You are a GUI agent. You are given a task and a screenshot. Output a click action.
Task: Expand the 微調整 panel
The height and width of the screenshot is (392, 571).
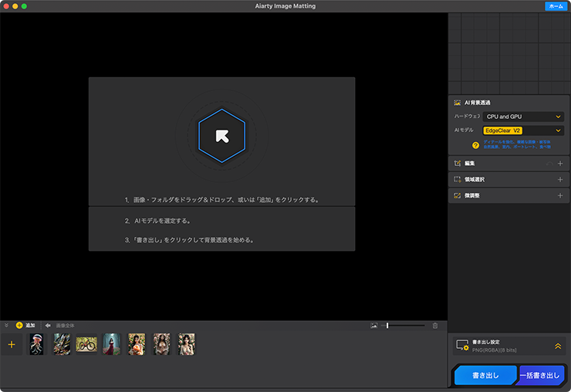tap(560, 196)
